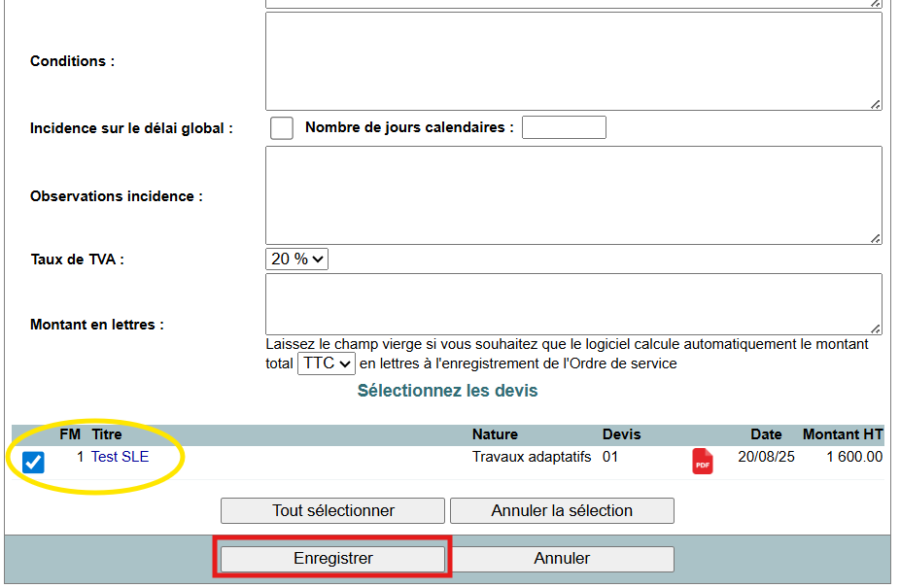The width and height of the screenshot is (900, 588).
Task: Expand the TTC total type dropdown
Action: tap(326, 363)
